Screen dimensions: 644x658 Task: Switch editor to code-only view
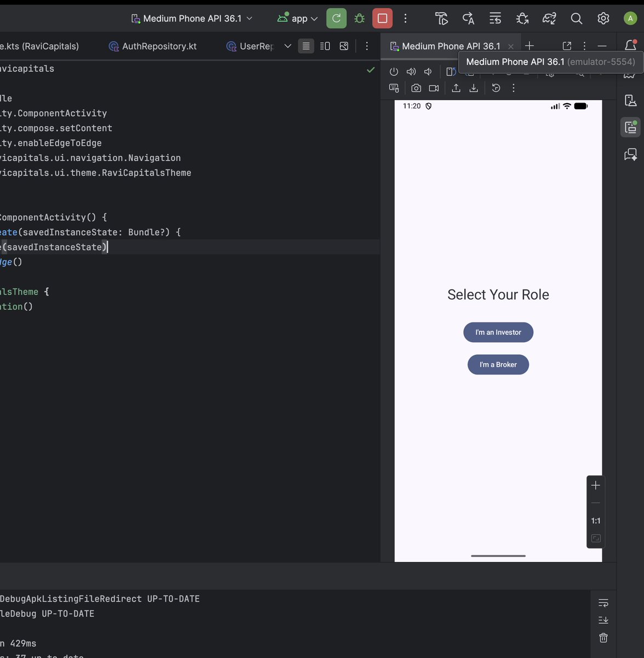(306, 46)
